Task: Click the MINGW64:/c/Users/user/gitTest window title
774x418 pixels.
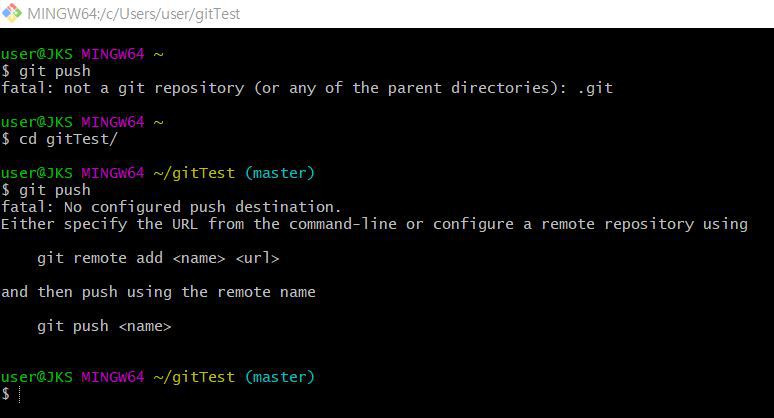Action: [x=133, y=14]
